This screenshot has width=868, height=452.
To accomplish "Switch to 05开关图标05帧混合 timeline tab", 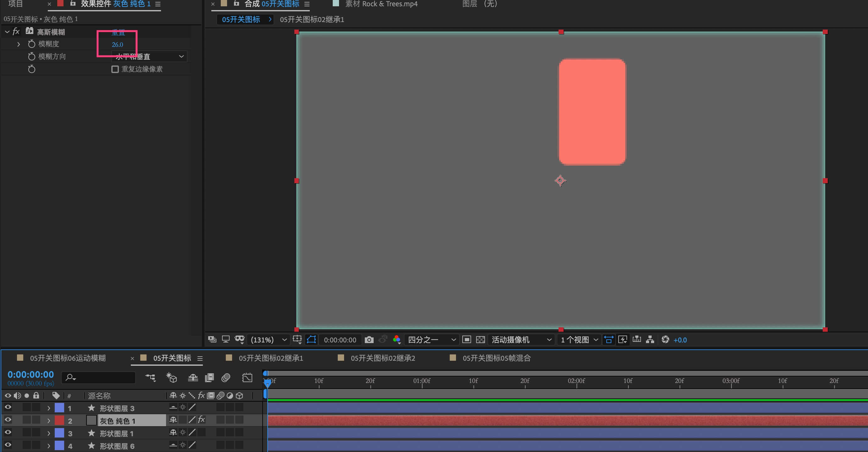I will tap(496, 358).
